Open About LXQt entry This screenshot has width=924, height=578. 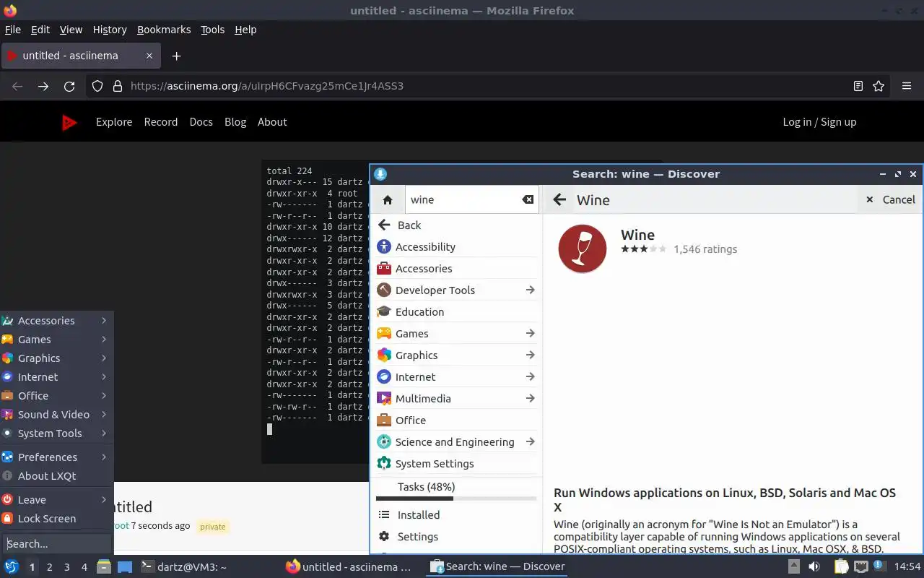[56, 475]
